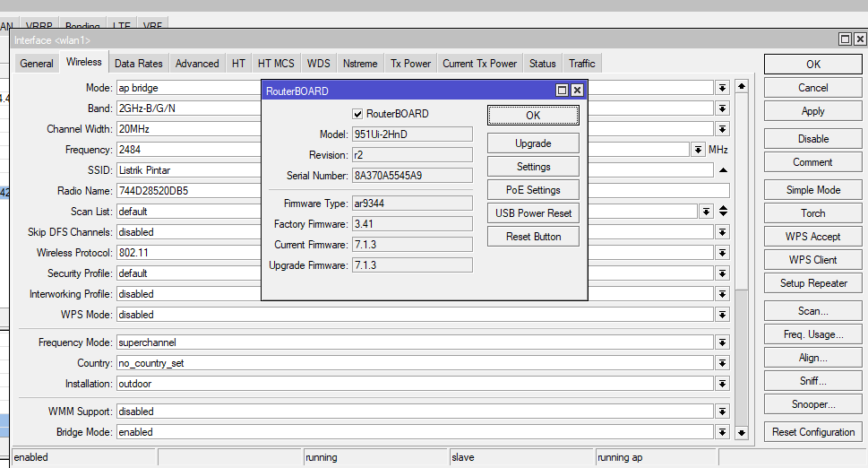Open the Scan... tool
This screenshot has width=868, height=468.
tap(813, 311)
